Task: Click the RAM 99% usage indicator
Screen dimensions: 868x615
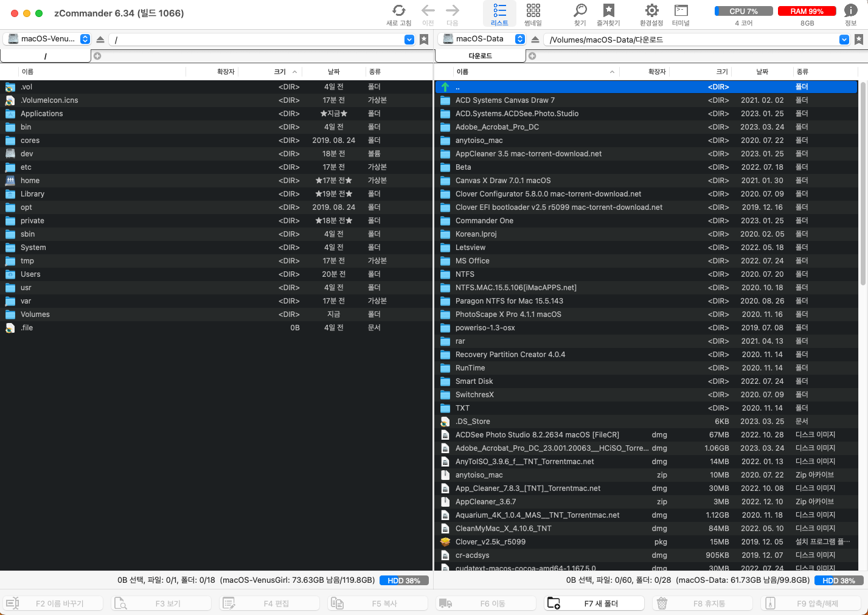Action: coord(807,11)
